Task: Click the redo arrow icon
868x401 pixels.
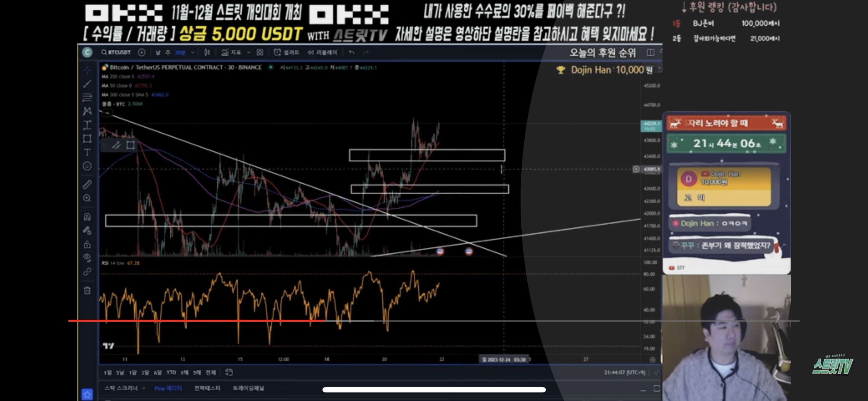Action: point(366,52)
